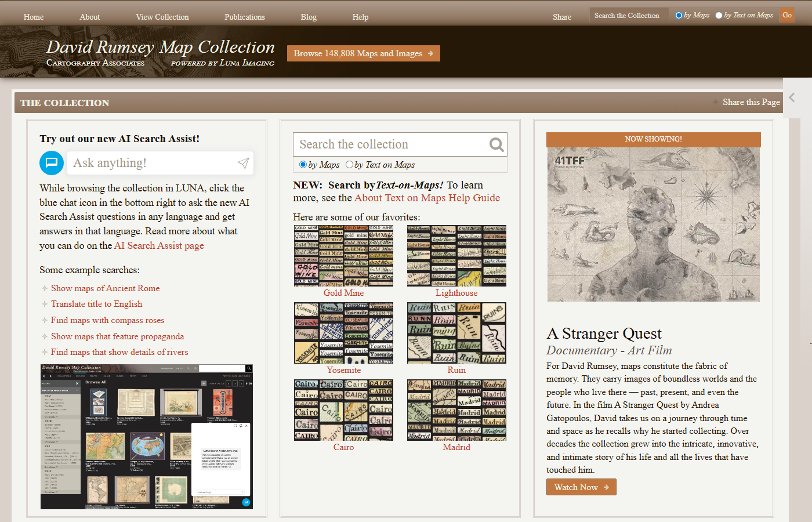This screenshot has width=812, height=522.
Task: Open the Publications menu
Action: (x=245, y=17)
